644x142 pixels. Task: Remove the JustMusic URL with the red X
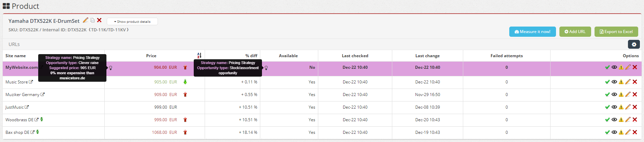pos(635,107)
